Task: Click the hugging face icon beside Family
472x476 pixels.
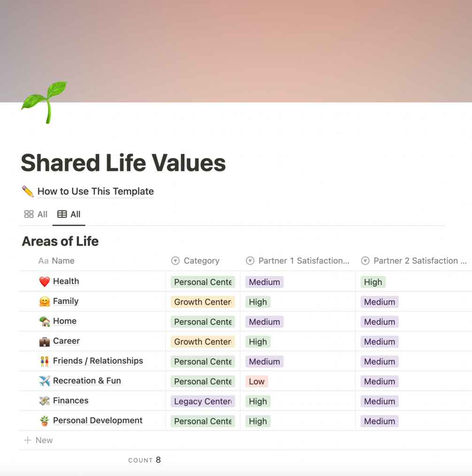Action: [x=45, y=301]
